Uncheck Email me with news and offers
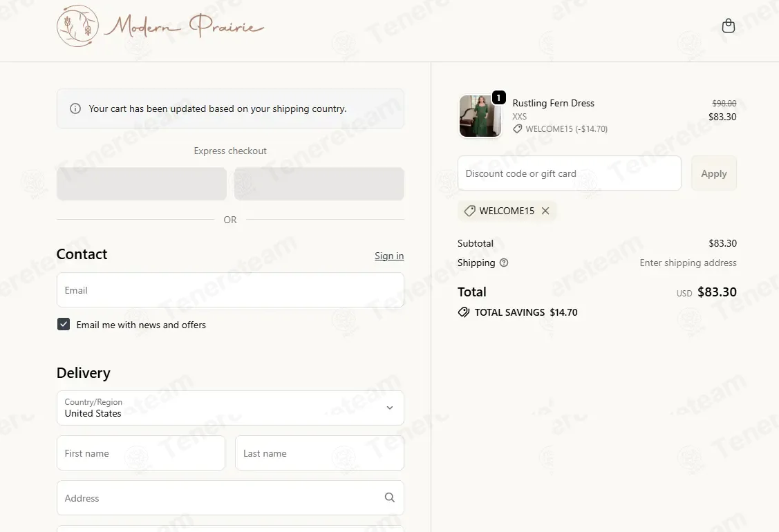This screenshot has height=532, width=779. [x=64, y=324]
